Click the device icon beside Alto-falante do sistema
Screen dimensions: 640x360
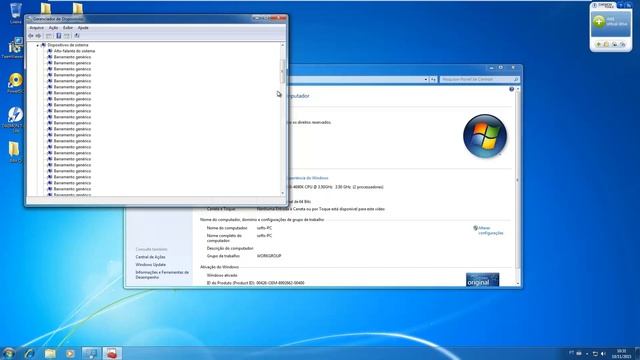click(x=50, y=51)
